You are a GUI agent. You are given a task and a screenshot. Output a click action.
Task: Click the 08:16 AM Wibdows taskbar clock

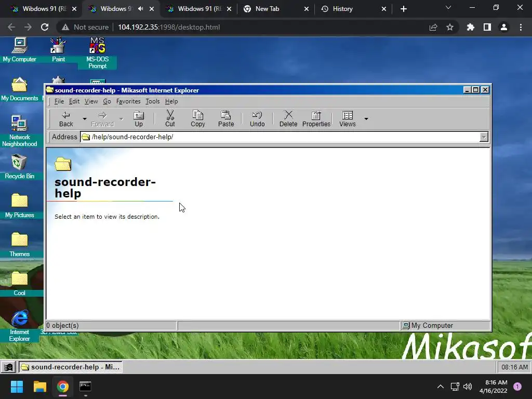[514, 367]
